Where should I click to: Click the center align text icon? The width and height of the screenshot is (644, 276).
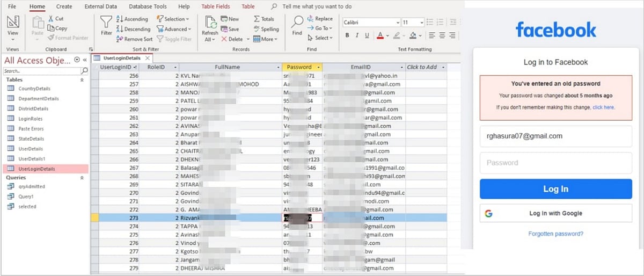point(443,35)
